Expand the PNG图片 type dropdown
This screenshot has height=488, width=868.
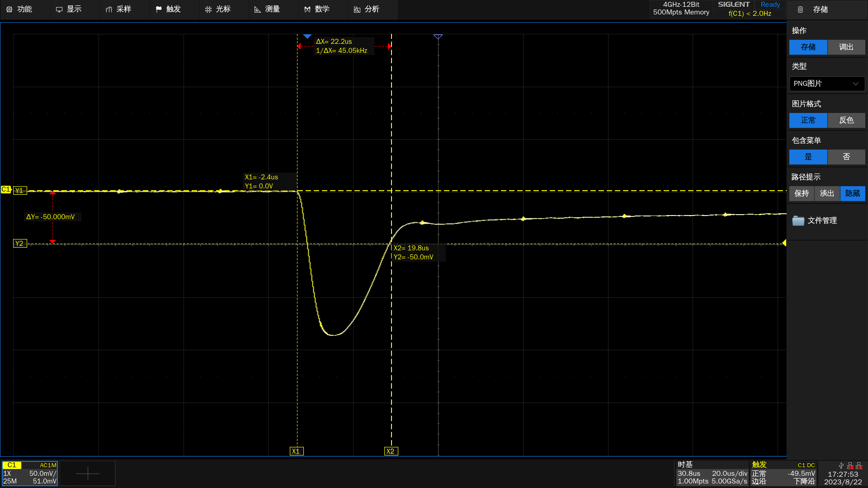pyautogui.click(x=827, y=84)
